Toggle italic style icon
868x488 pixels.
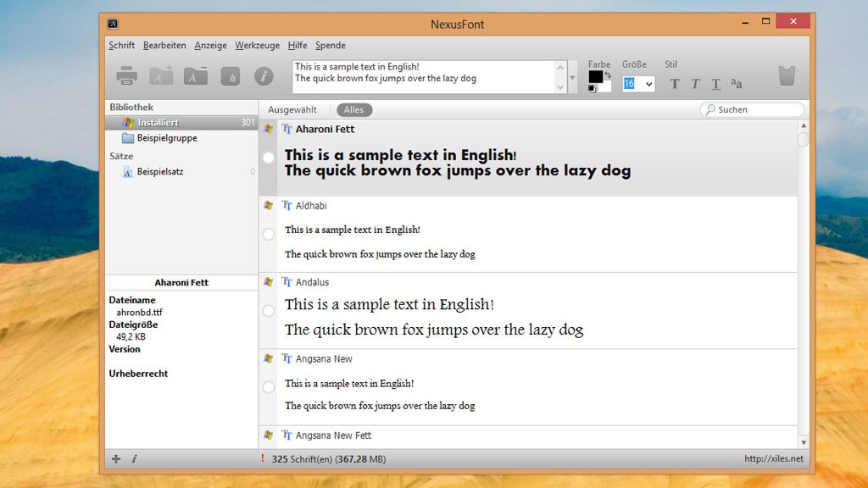pyautogui.click(x=695, y=84)
